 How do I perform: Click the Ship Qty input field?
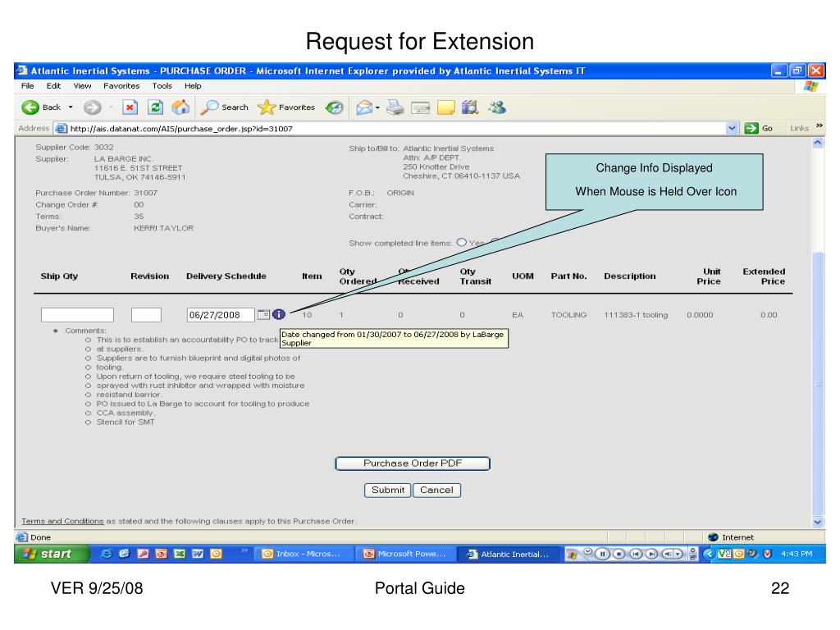click(78, 314)
